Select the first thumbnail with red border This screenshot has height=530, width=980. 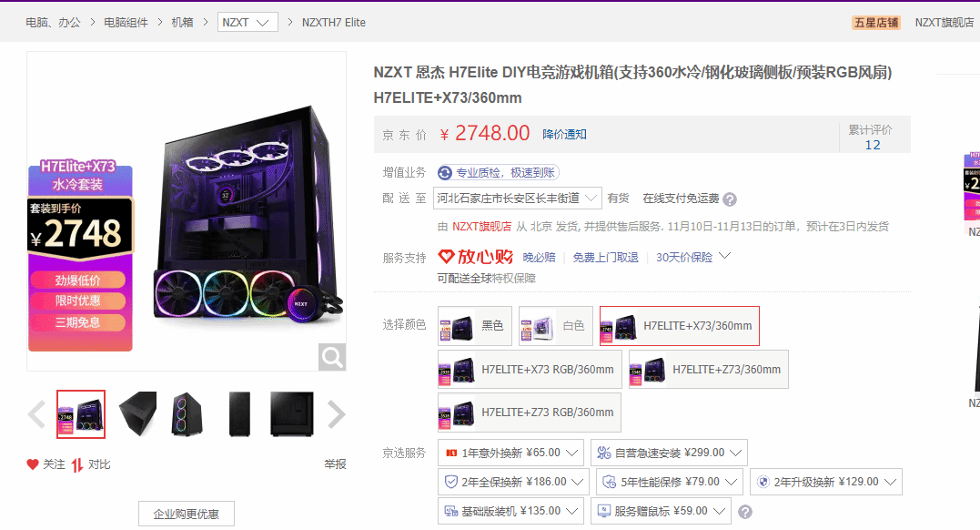(x=81, y=414)
